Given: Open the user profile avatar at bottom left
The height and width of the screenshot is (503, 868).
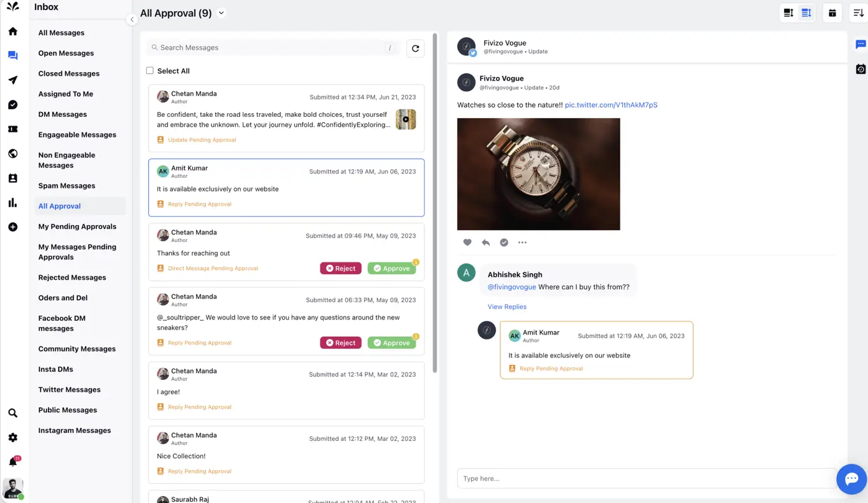Looking at the screenshot, I should click(x=13, y=489).
